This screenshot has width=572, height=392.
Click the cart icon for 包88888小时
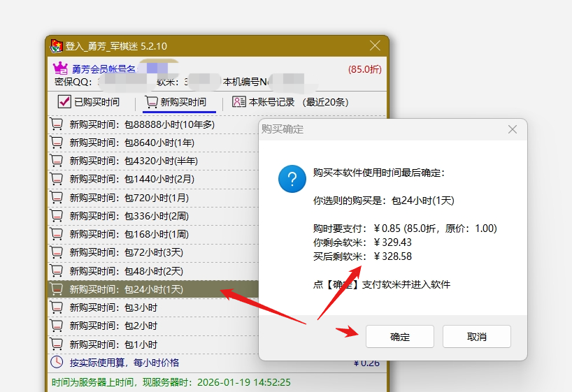57,124
